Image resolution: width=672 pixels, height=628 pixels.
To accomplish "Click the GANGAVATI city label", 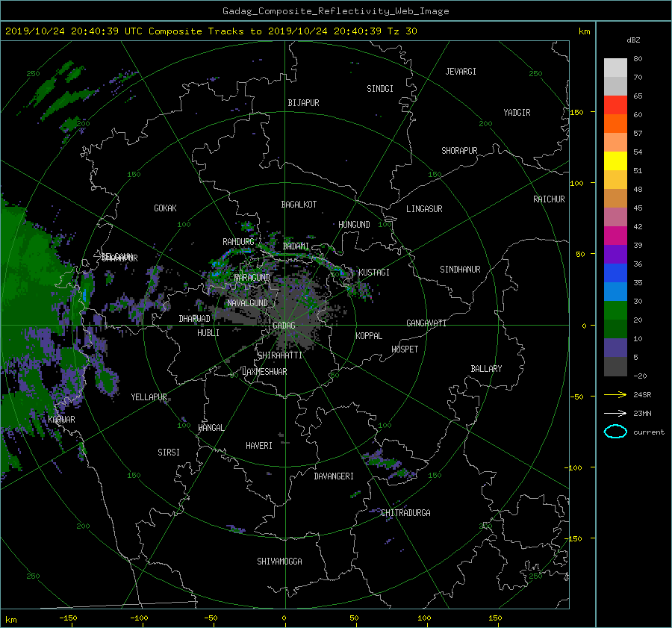I will point(426,323).
